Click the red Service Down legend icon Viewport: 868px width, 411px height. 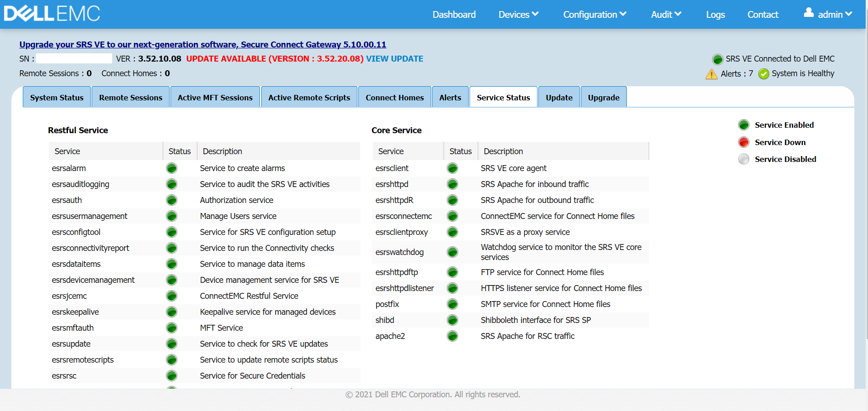[744, 142]
